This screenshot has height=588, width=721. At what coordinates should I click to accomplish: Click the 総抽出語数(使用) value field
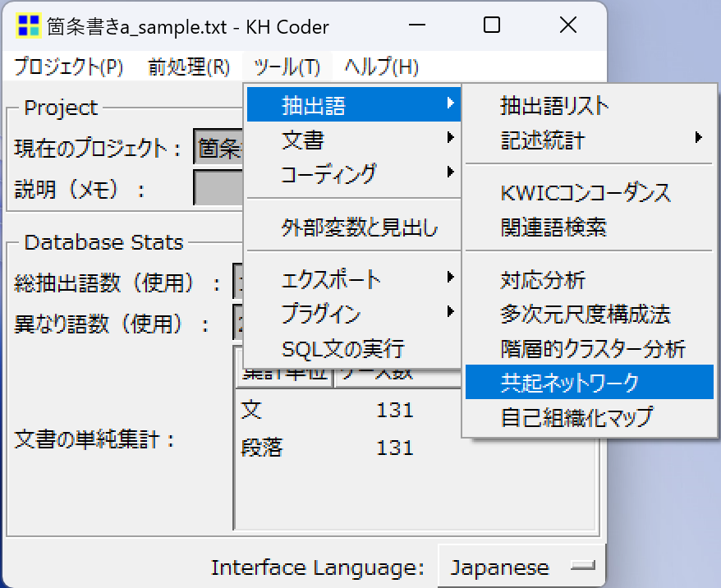click(x=238, y=282)
